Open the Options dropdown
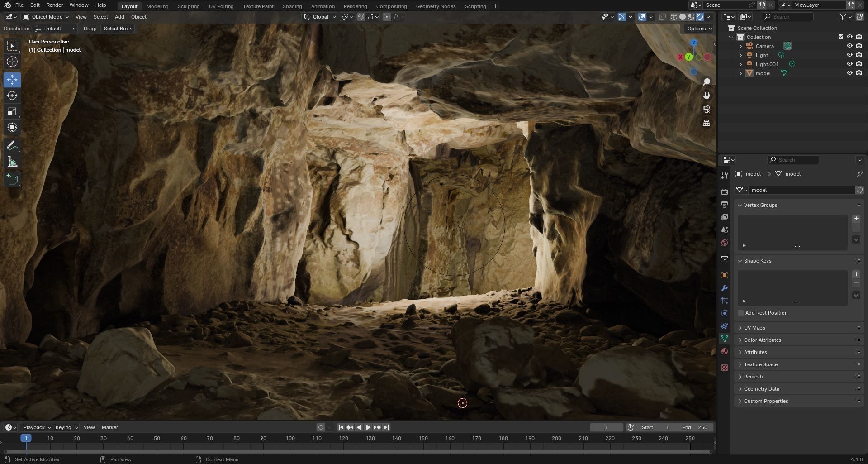Image resolution: width=868 pixels, height=464 pixels. [x=699, y=29]
